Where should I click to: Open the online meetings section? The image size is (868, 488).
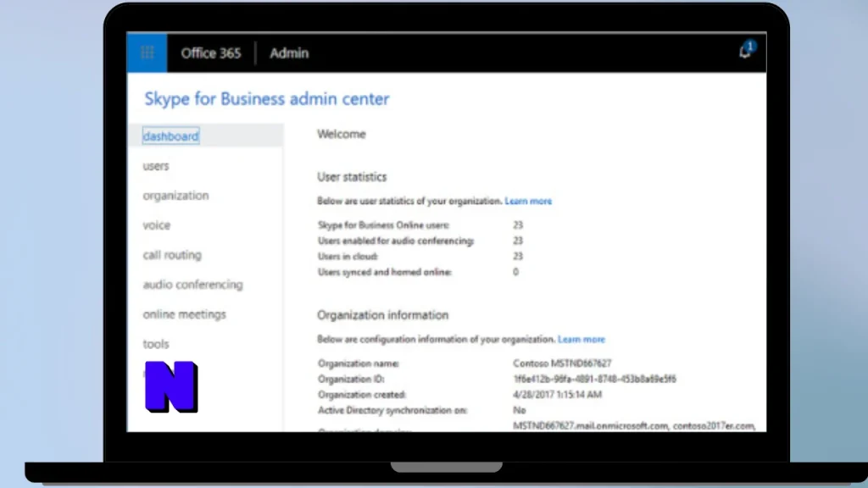coord(184,314)
